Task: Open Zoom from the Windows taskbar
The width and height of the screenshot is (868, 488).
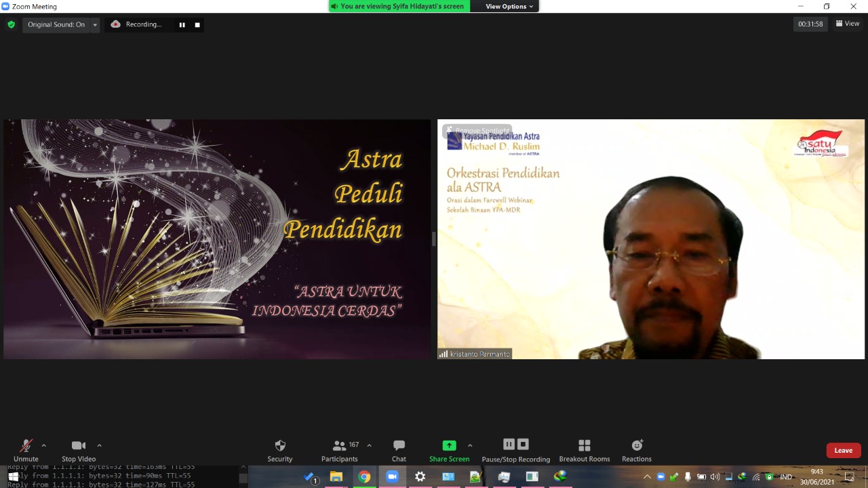Action: coord(392,477)
